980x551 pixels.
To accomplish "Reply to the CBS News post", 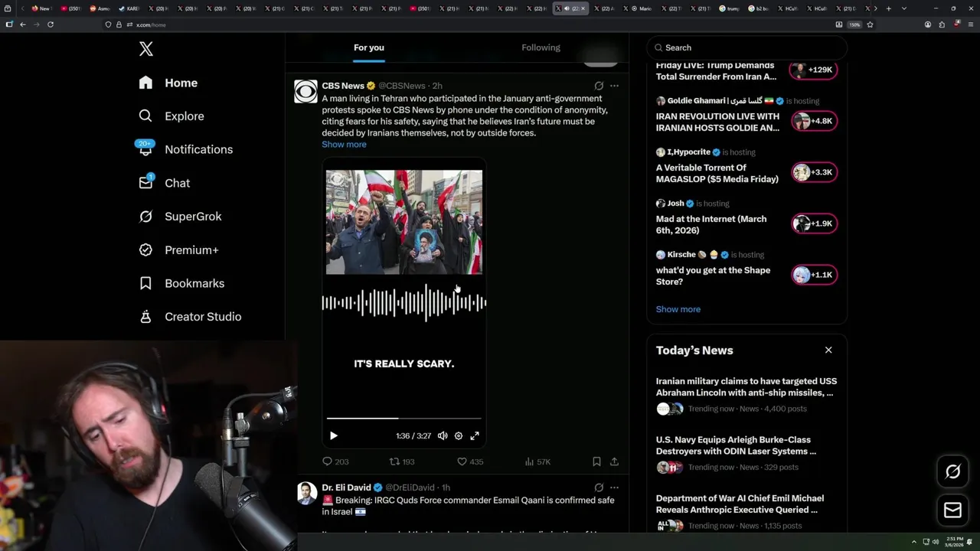I will coord(335,461).
